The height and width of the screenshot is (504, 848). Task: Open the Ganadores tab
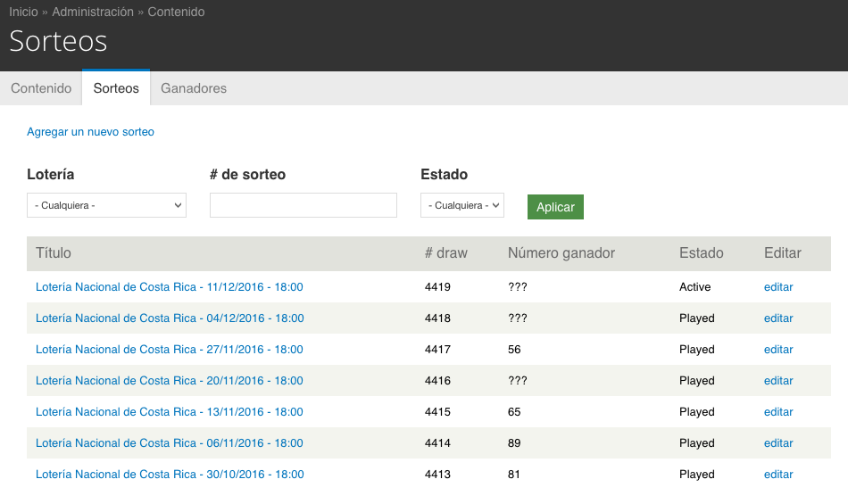(x=194, y=88)
